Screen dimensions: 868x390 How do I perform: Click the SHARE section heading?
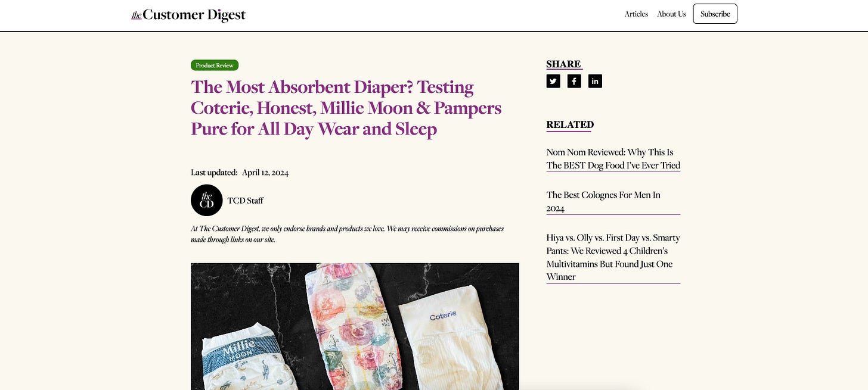coord(563,64)
